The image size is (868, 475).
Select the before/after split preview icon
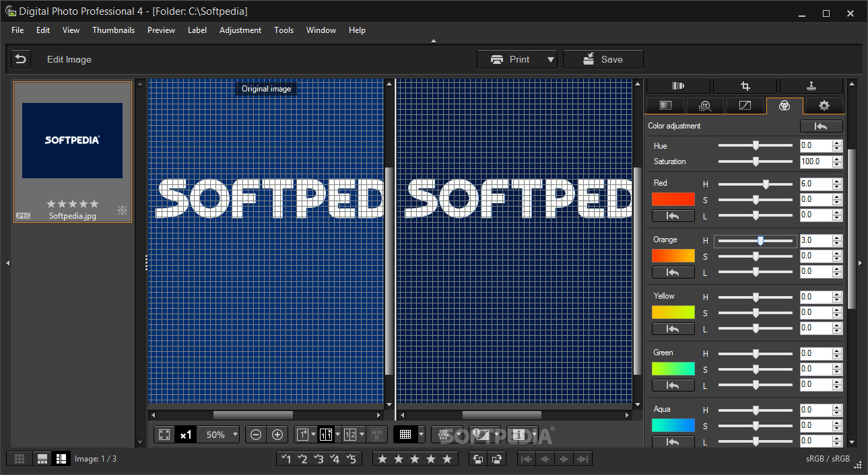pos(326,435)
